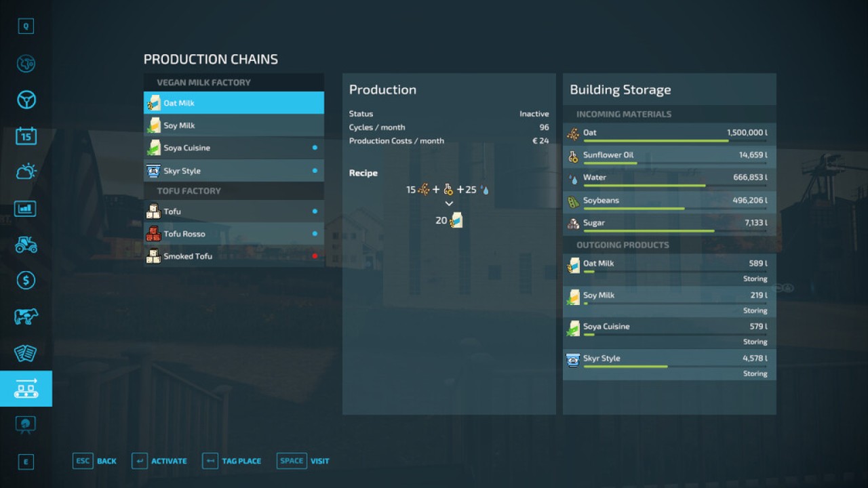The image size is (868, 488).
Task: Open the map globe icon in sidebar
Action: (x=26, y=64)
